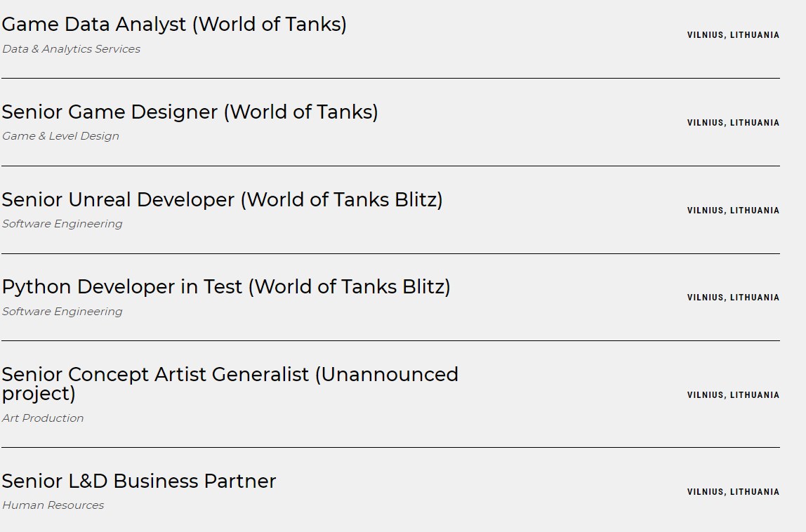This screenshot has width=806, height=532.
Task: Click Vilnius, Lithuania beside Senior Concept Artist
Action: coord(734,395)
